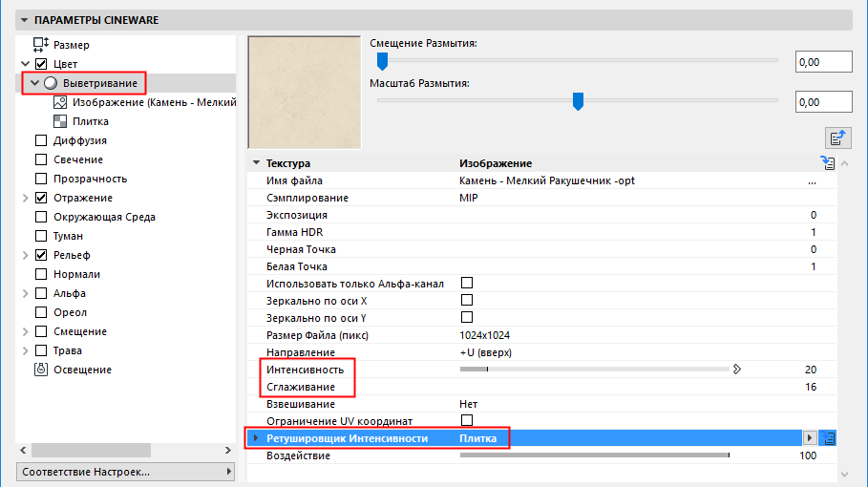Image resolution: width=868 pixels, height=487 pixels.
Task: Toggle the Рельеф channel checkbox
Action: click(x=41, y=255)
